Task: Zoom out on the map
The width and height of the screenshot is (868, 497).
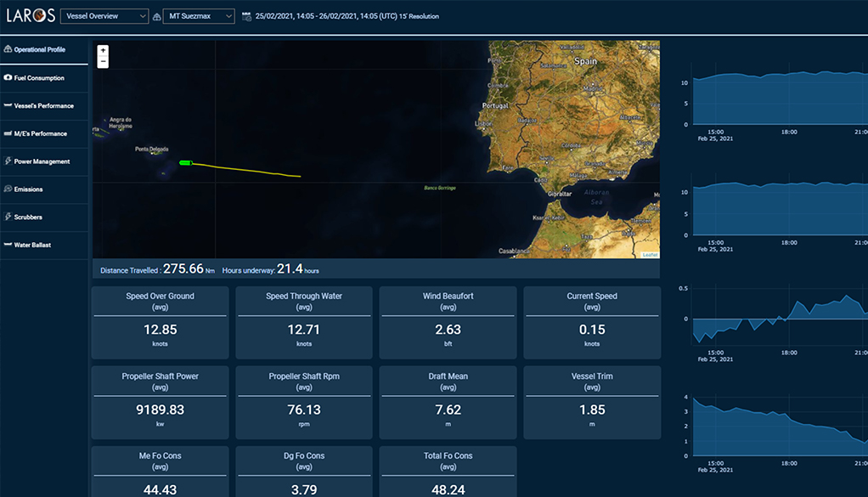Action: click(x=103, y=62)
